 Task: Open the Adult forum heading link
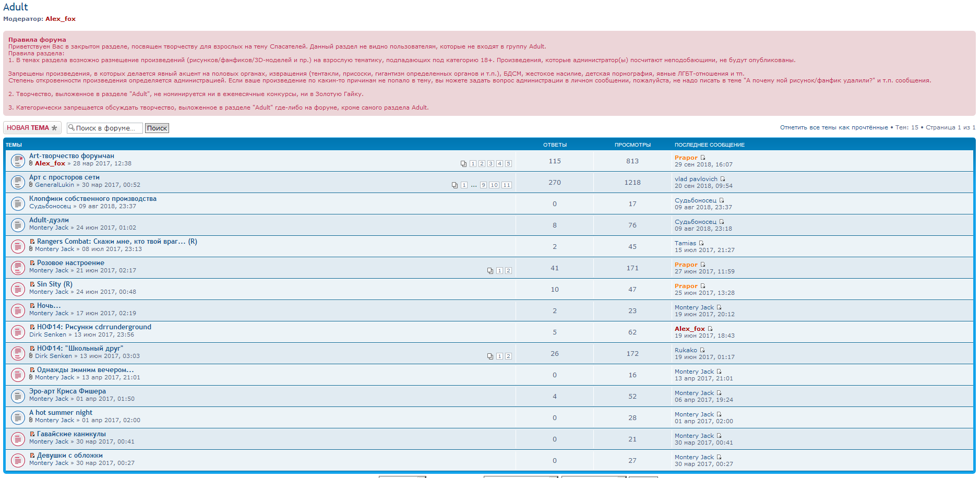(16, 7)
